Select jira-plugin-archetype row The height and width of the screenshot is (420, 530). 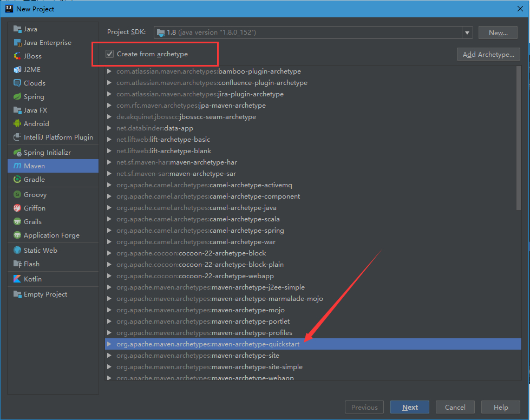point(313,94)
